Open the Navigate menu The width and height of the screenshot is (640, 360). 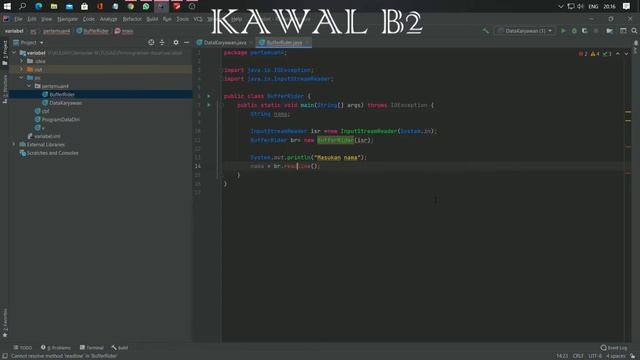pyautogui.click(x=67, y=19)
